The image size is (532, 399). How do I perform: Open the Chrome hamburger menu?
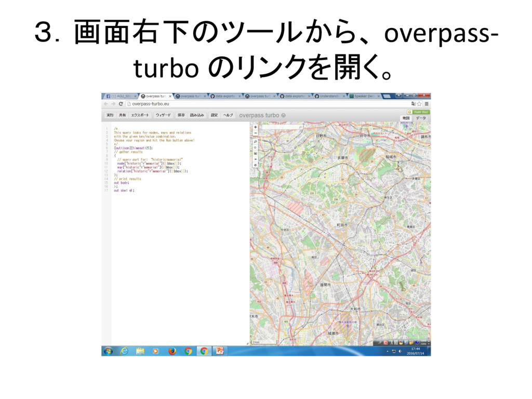(x=427, y=104)
